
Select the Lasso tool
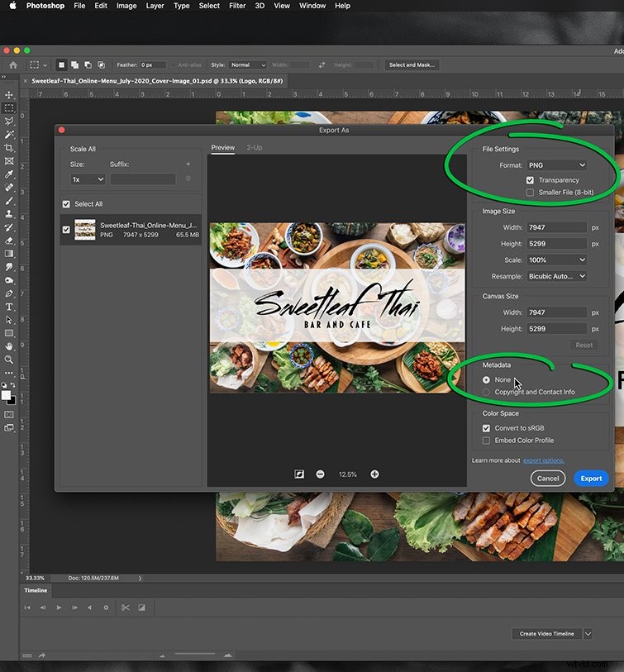pos(8,122)
